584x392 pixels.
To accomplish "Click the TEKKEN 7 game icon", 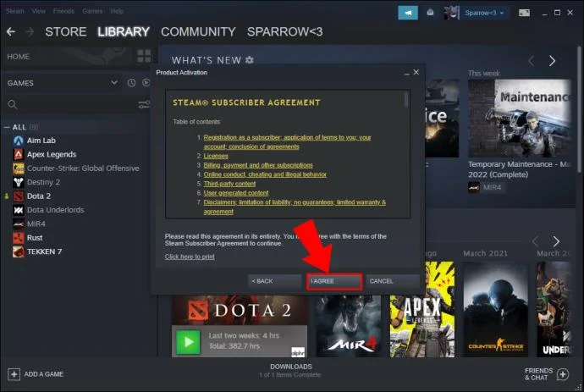I will coord(19,251).
